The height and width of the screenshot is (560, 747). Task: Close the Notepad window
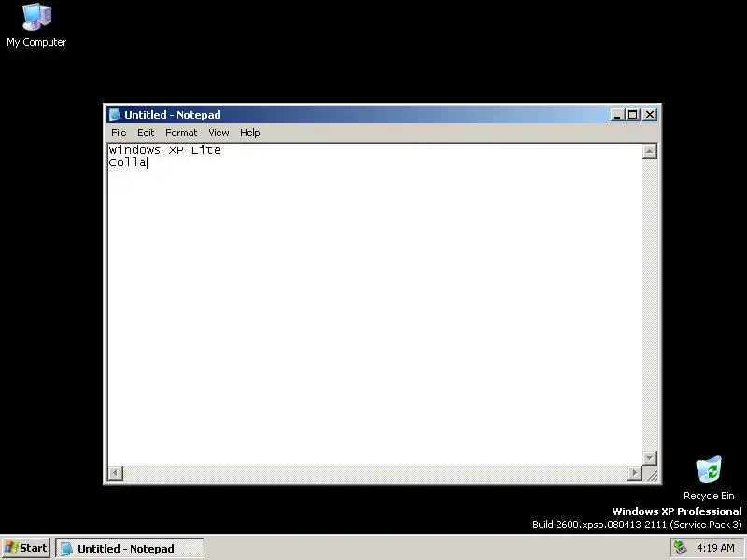(x=650, y=115)
